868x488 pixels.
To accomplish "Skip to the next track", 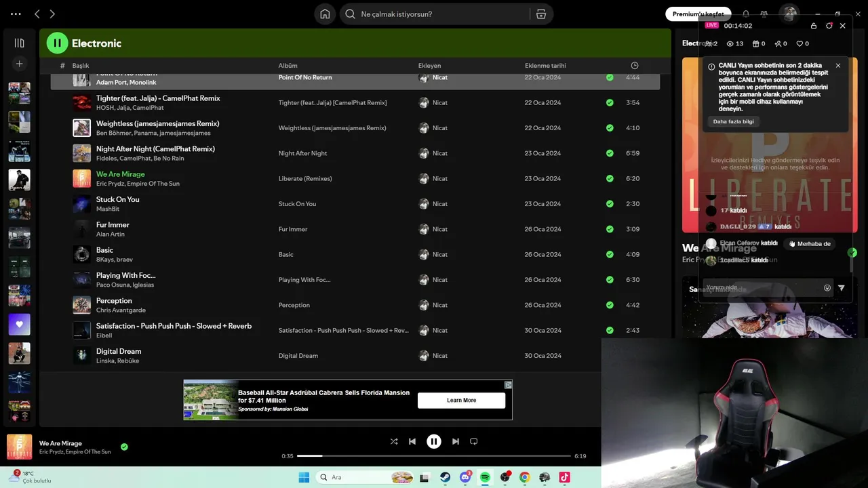I will click(x=456, y=441).
